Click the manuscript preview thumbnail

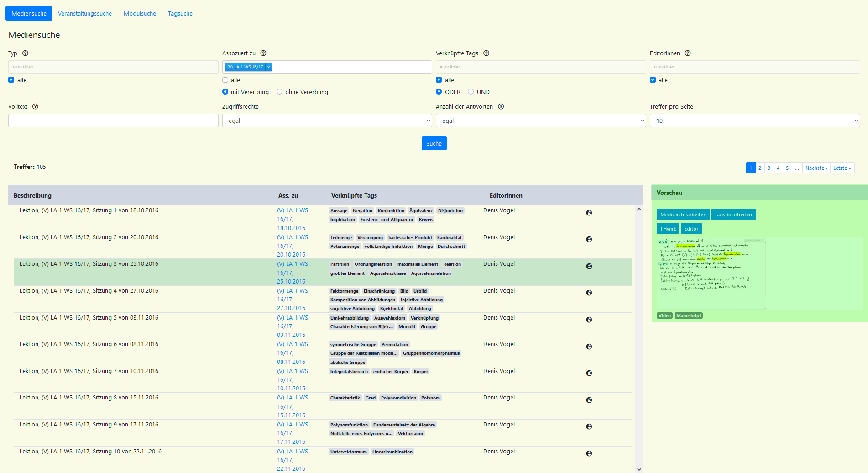[711, 273]
